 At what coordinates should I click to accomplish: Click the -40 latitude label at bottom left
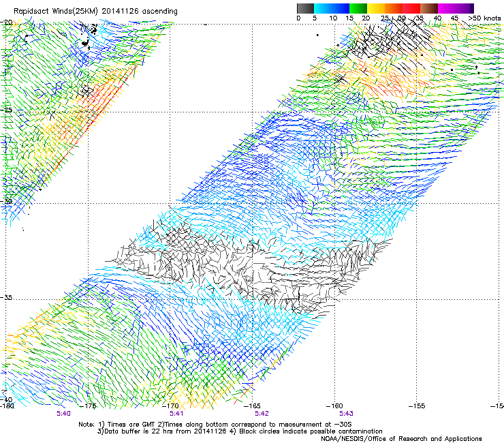(x=6, y=399)
